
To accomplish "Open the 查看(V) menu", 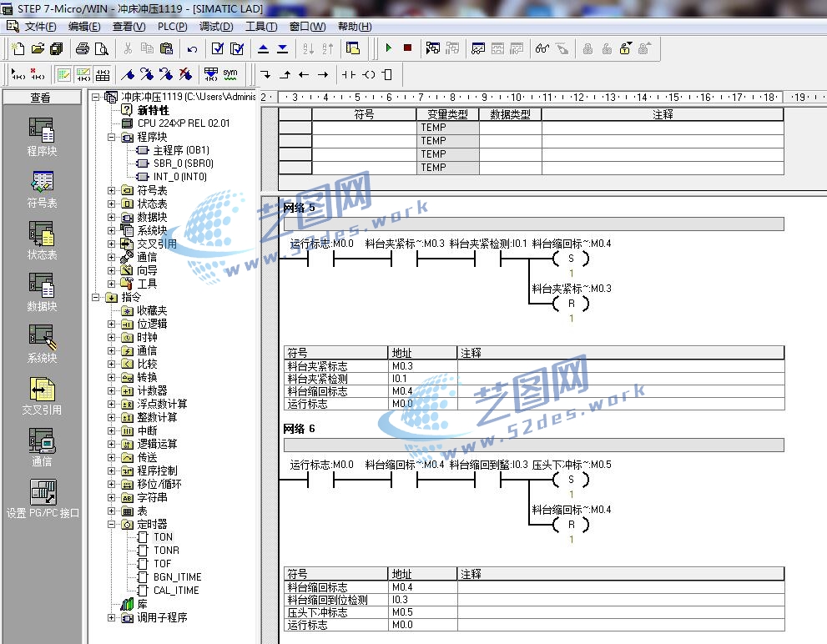I will click(129, 27).
